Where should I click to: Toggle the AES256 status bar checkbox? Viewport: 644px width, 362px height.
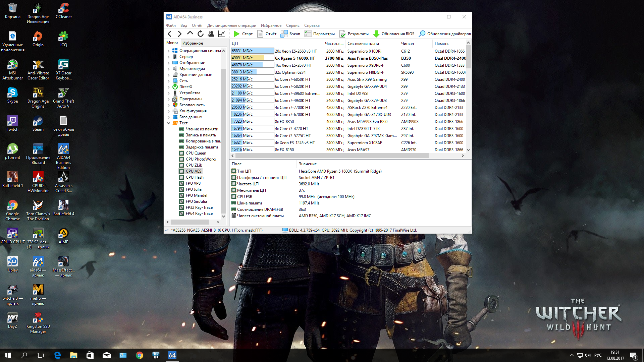167,230
